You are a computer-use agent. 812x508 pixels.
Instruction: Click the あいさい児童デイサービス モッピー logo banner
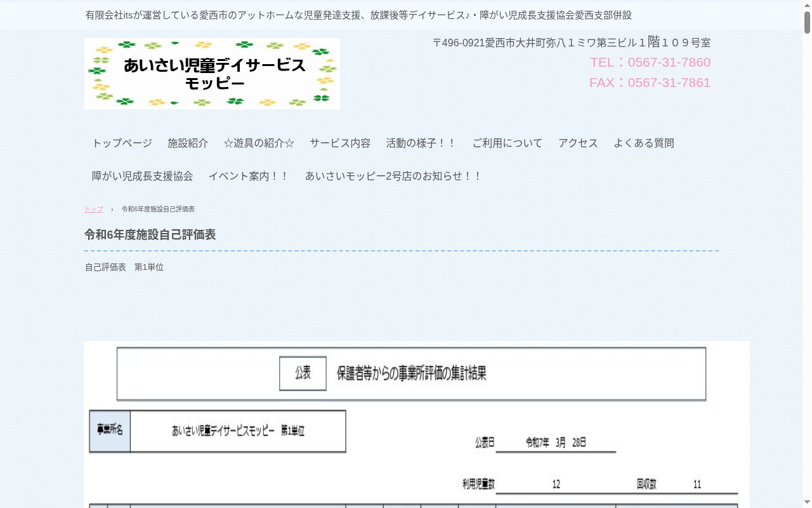coord(212,74)
